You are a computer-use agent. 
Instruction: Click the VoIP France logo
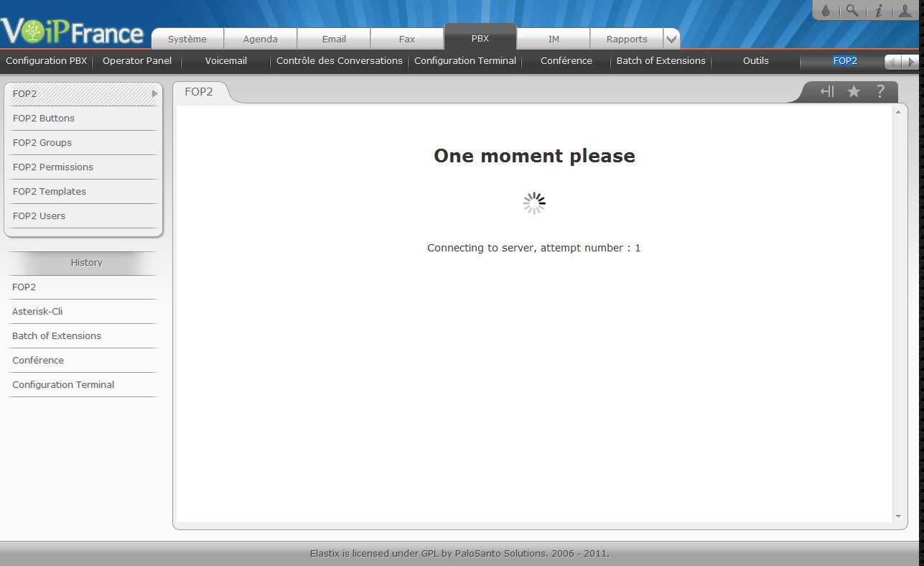coord(73,32)
